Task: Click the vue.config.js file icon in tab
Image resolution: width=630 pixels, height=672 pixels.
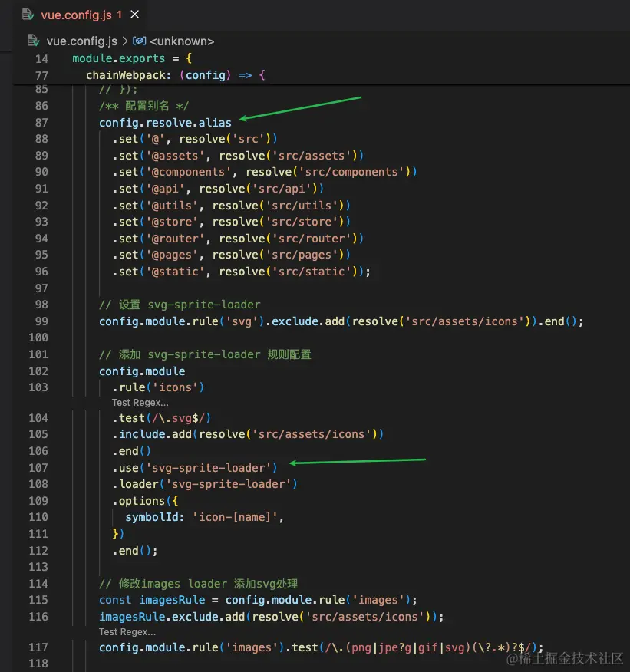Action: tap(28, 15)
